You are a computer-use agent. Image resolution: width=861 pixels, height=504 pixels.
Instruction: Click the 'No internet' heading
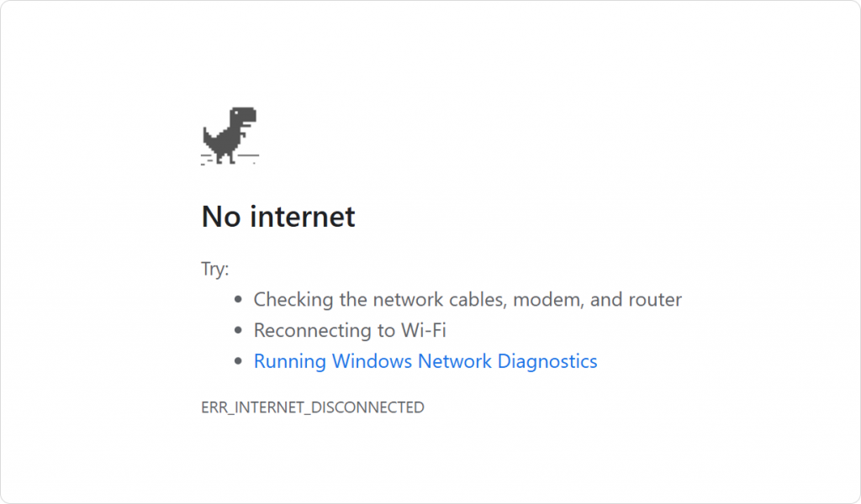coord(278,216)
